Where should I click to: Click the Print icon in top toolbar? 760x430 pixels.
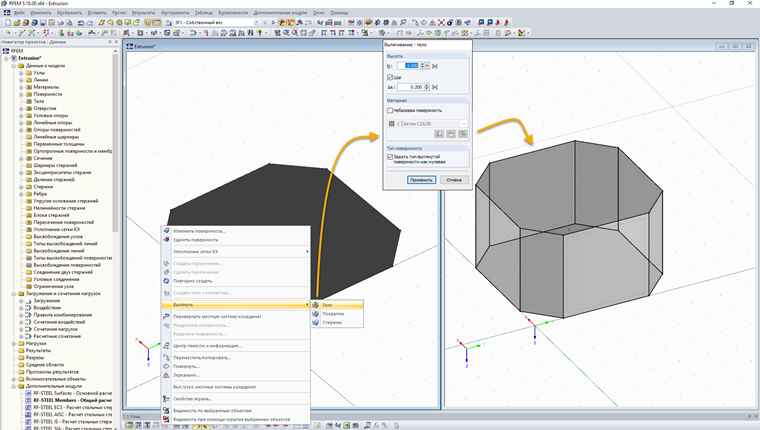click(x=60, y=22)
